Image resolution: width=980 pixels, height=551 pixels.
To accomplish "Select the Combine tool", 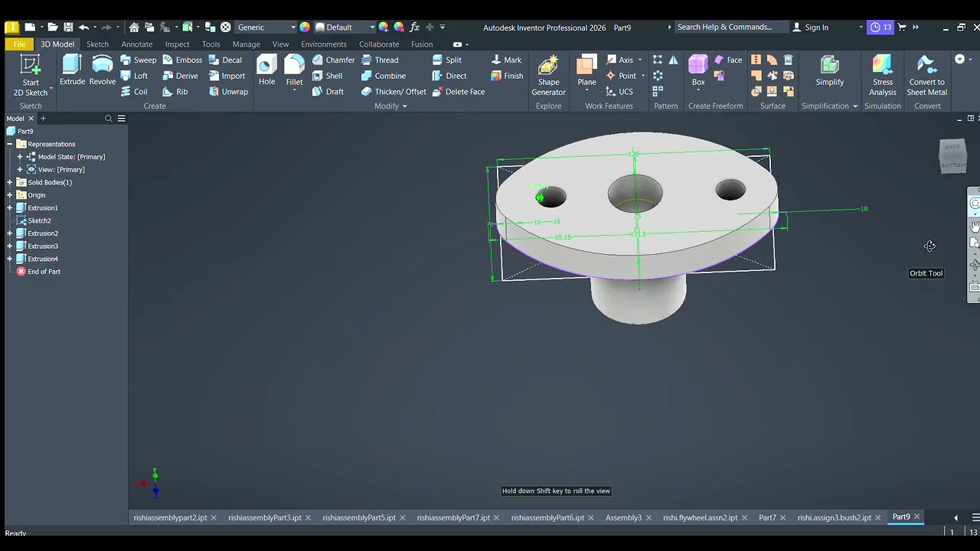I will pyautogui.click(x=383, y=76).
